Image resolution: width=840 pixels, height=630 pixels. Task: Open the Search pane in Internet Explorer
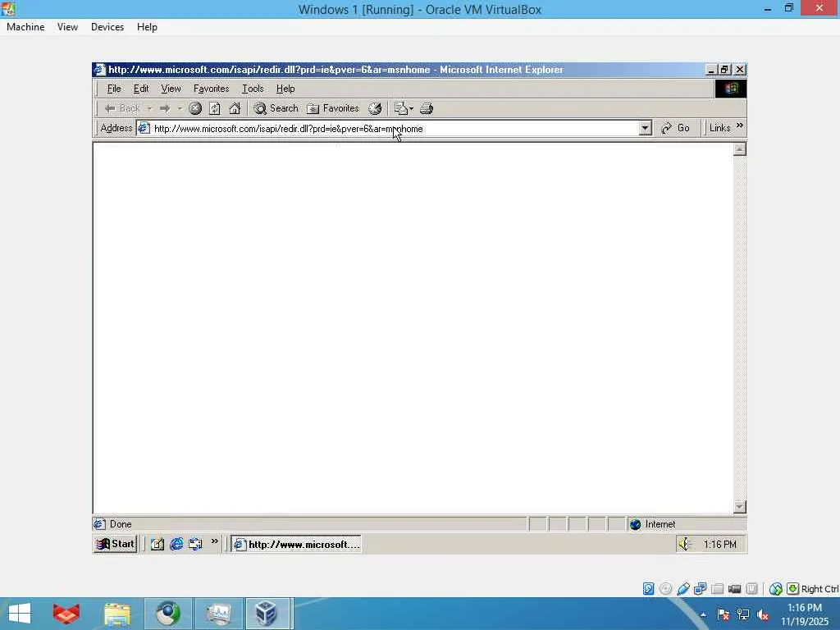point(276,109)
